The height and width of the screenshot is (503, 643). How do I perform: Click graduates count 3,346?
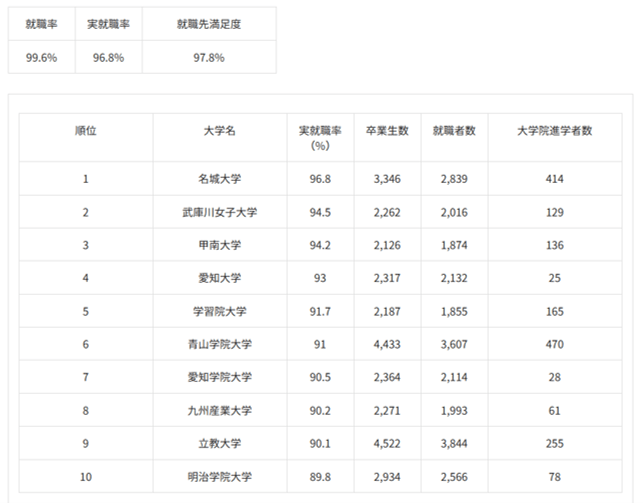tap(387, 179)
